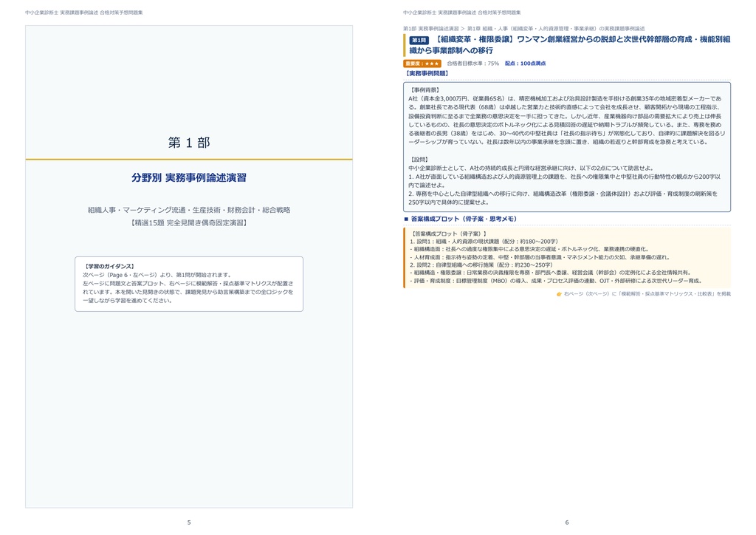Click the heading '答案構成プロット（骨子案・思考メモ）'
The width and height of the screenshot is (756, 535).
point(464,219)
